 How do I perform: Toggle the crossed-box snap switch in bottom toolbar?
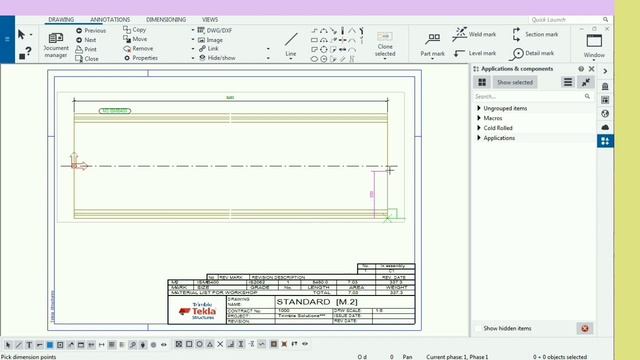(178, 344)
